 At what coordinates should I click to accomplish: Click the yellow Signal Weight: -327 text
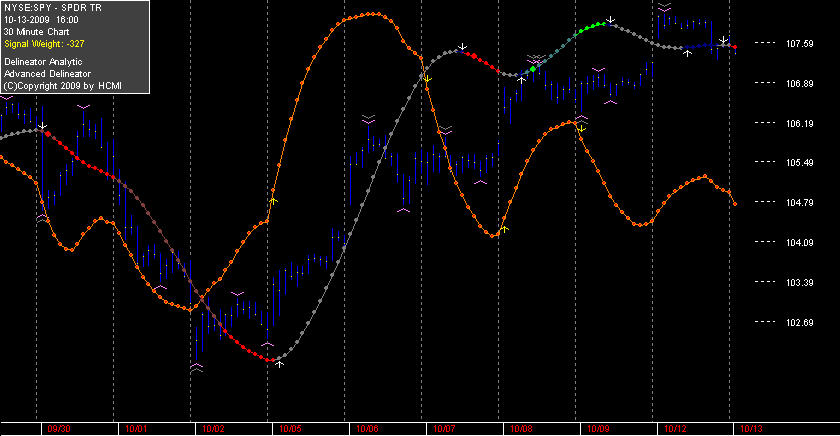(x=44, y=44)
